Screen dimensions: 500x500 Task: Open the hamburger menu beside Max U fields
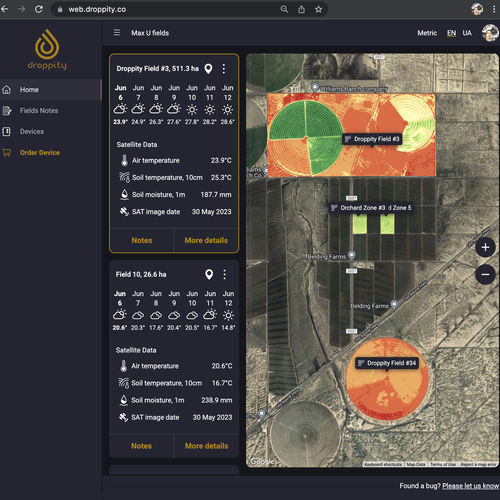point(117,33)
